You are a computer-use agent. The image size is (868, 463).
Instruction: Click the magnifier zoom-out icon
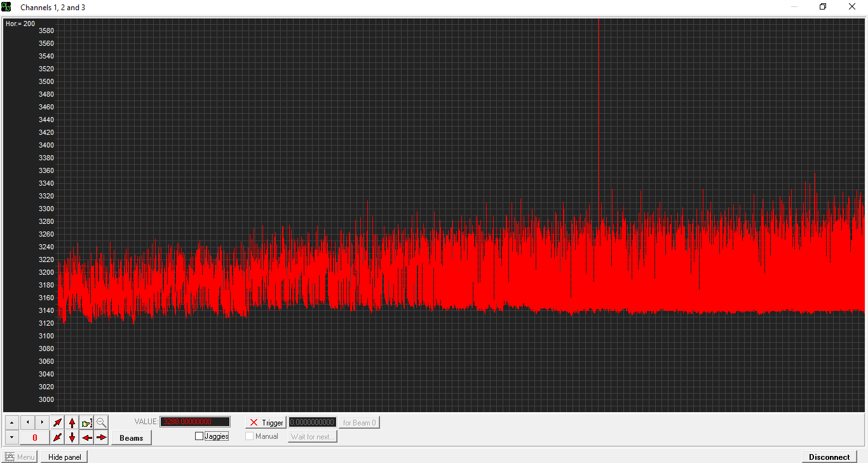102,422
